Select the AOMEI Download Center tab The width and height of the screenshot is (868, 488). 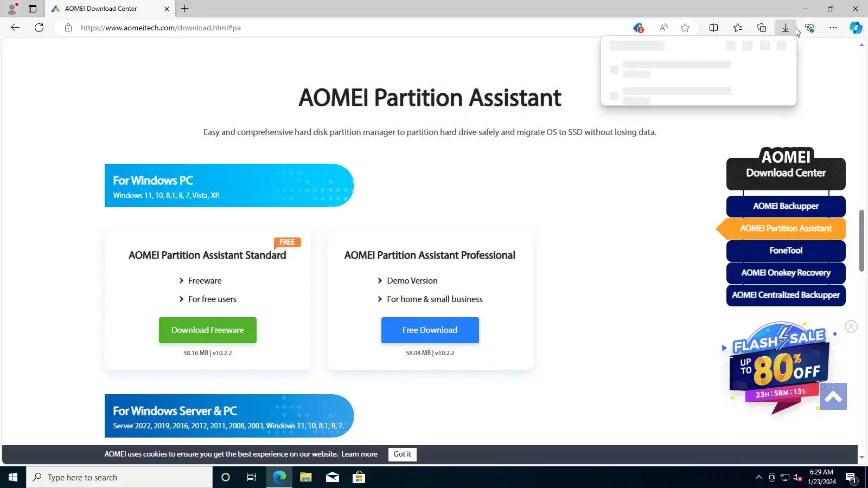[110, 9]
